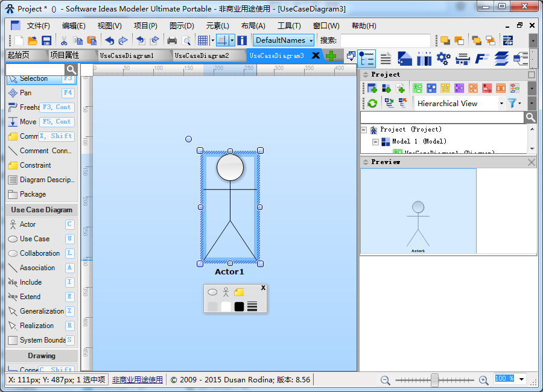Close the floating quick toolbar popup
The image size is (543, 392).
(263, 288)
